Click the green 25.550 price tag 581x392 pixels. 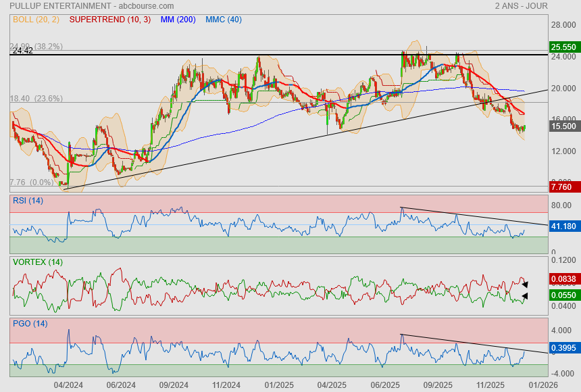pos(563,47)
